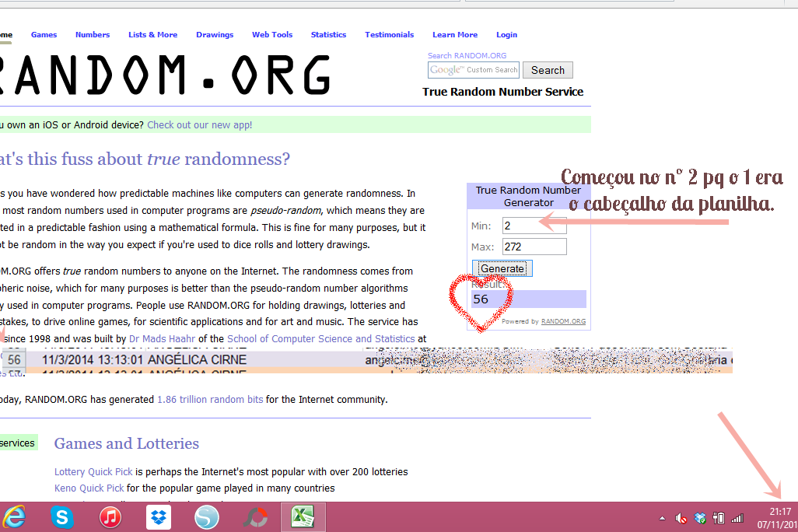Switch to the Excel window on taskbar
798x532 pixels.
pyautogui.click(x=303, y=517)
